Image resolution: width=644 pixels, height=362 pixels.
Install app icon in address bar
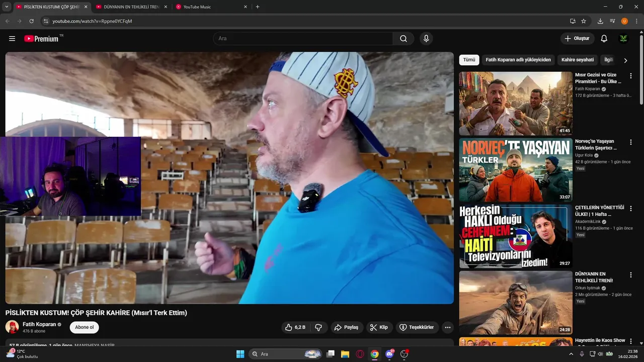coord(573,21)
